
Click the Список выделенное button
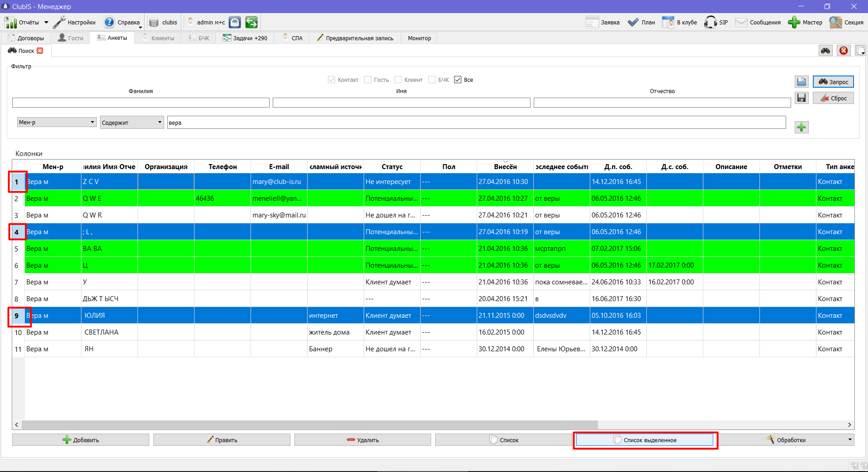point(645,440)
